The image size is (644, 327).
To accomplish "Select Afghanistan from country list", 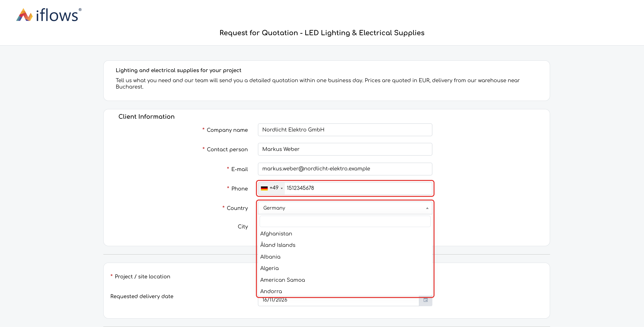I will pyautogui.click(x=345, y=234).
